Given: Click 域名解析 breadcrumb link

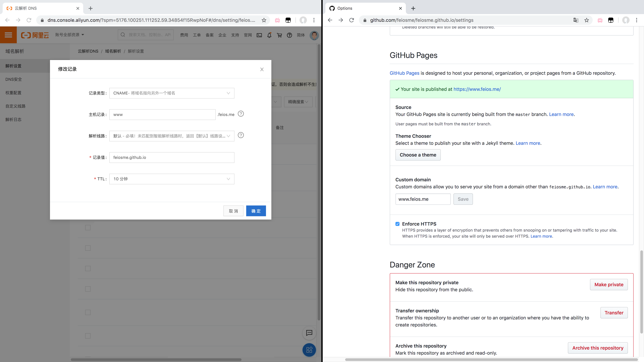Looking at the screenshot, I should tap(113, 51).
